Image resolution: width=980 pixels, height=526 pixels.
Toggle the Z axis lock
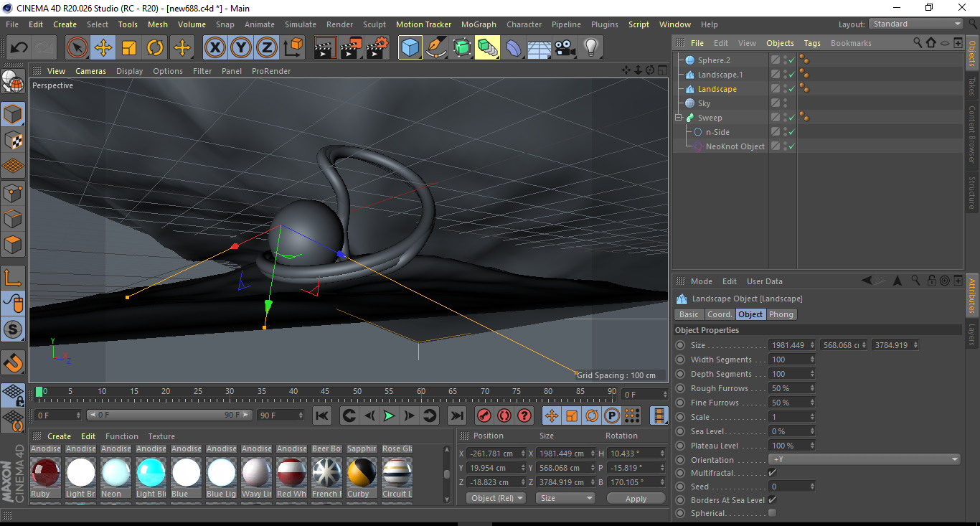(266, 48)
